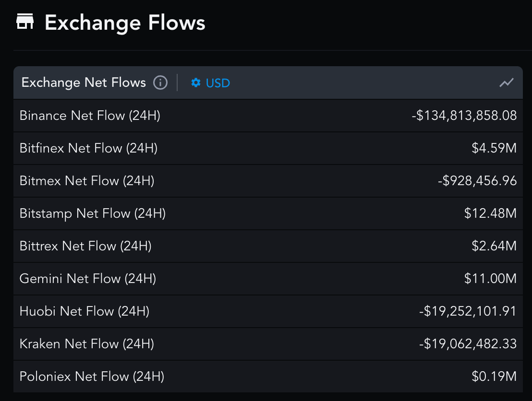
Task: Click the negative Bitmex flow value
Action: 477,181
